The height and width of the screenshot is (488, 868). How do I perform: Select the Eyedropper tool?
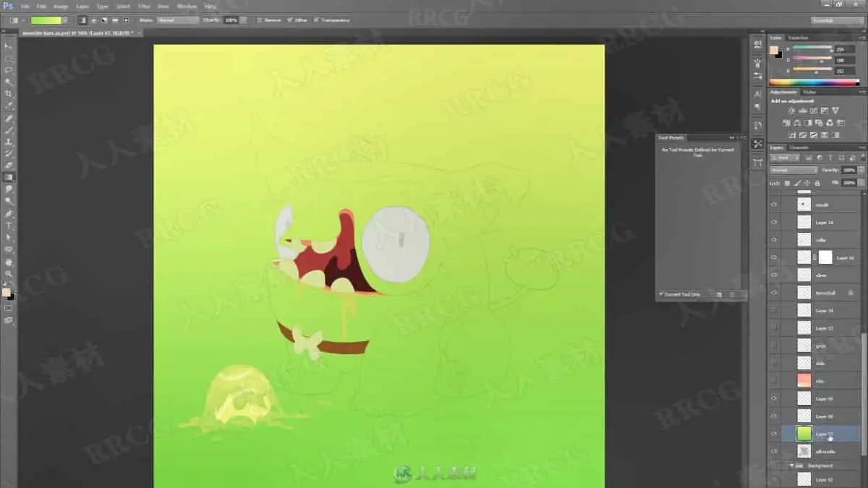click(x=9, y=106)
